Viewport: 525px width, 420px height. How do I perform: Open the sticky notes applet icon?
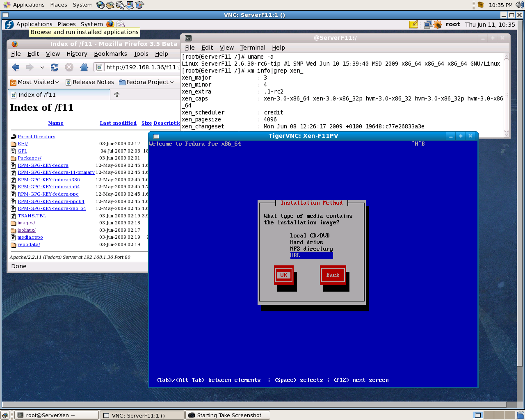click(413, 25)
